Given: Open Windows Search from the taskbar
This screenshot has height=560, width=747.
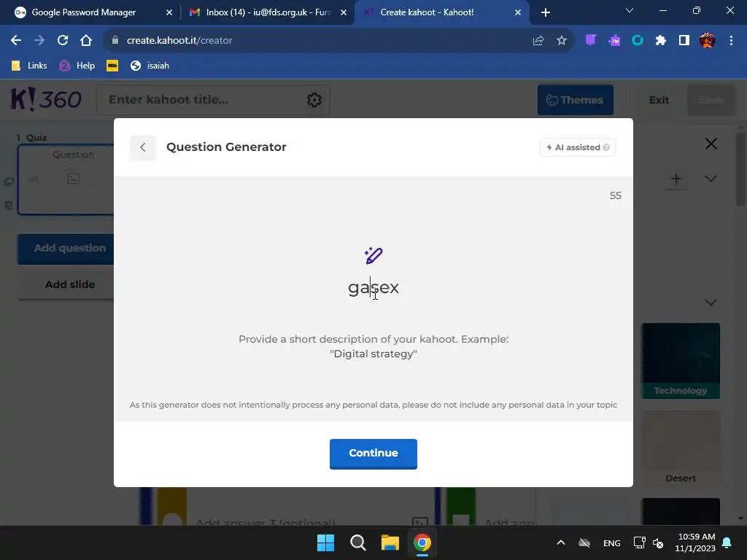Looking at the screenshot, I should click(357, 542).
